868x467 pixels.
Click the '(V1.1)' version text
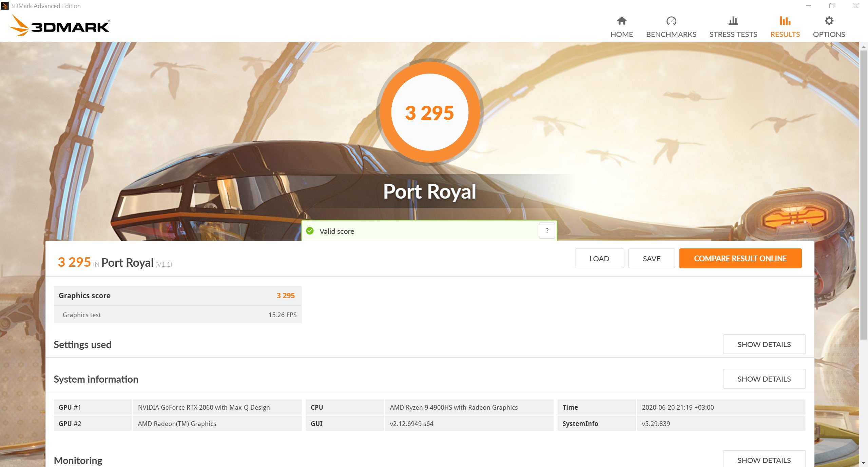(x=164, y=264)
